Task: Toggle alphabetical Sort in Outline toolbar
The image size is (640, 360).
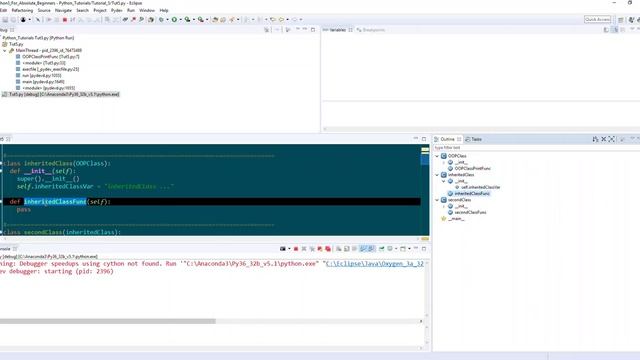Action: (x=595, y=139)
